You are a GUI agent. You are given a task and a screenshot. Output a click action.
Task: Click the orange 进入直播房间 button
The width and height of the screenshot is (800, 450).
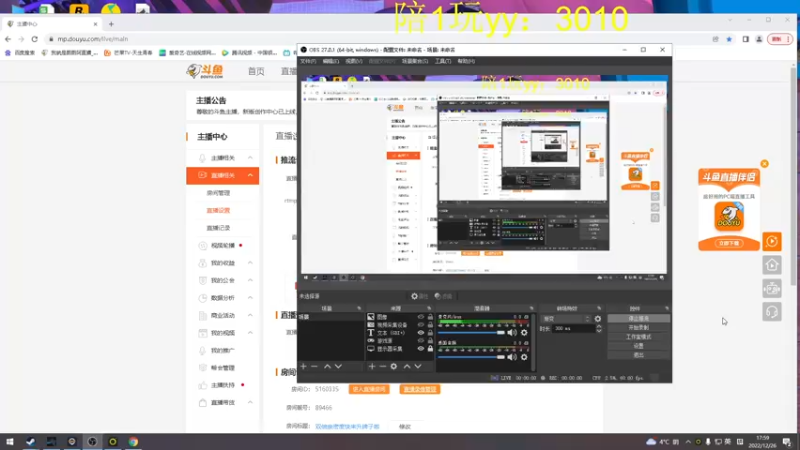click(x=369, y=389)
